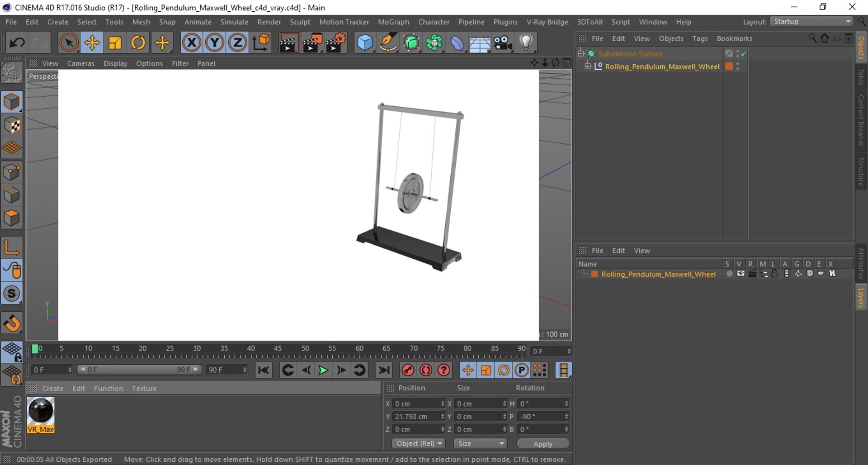The image size is (868, 465).
Task: Open the Array modeling objects icon
Action: 434,43
